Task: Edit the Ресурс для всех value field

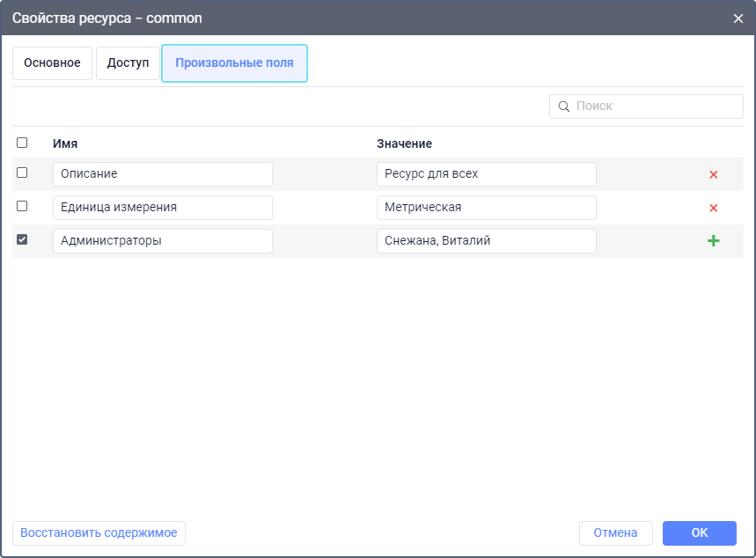Action: (x=486, y=174)
